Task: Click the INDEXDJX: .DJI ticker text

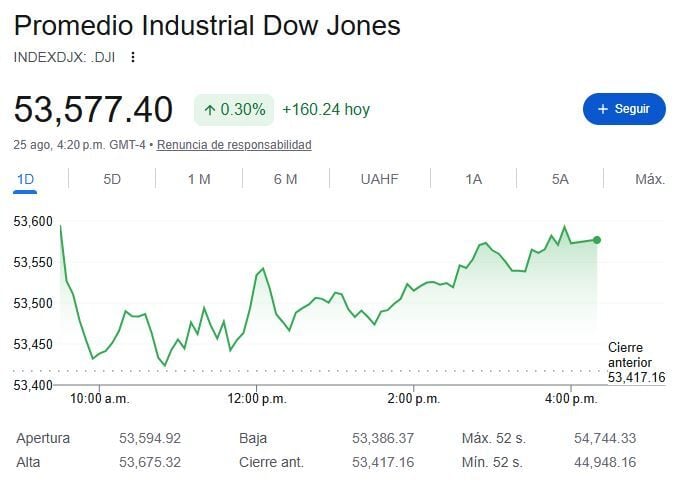Action: click(x=64, y=57)
